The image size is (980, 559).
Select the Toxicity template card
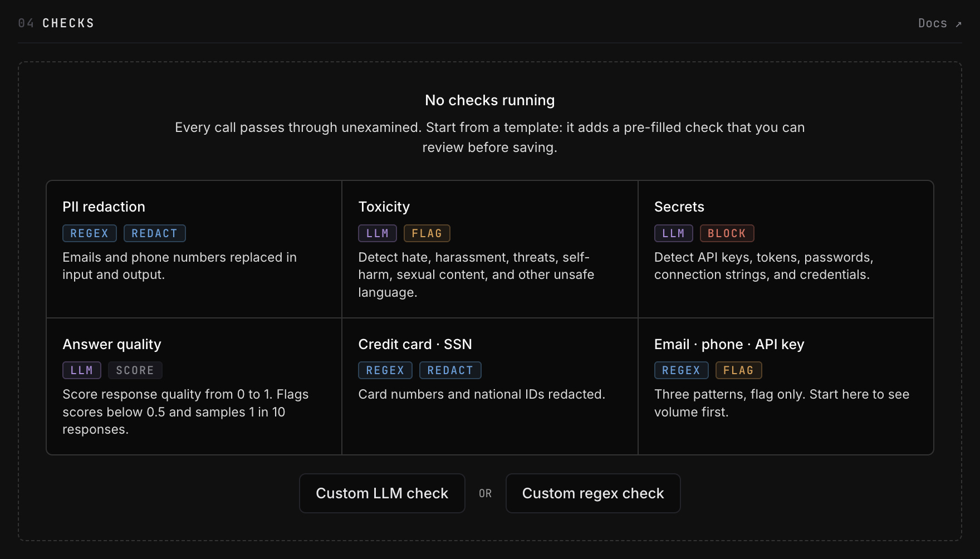(x=490, y=249)
